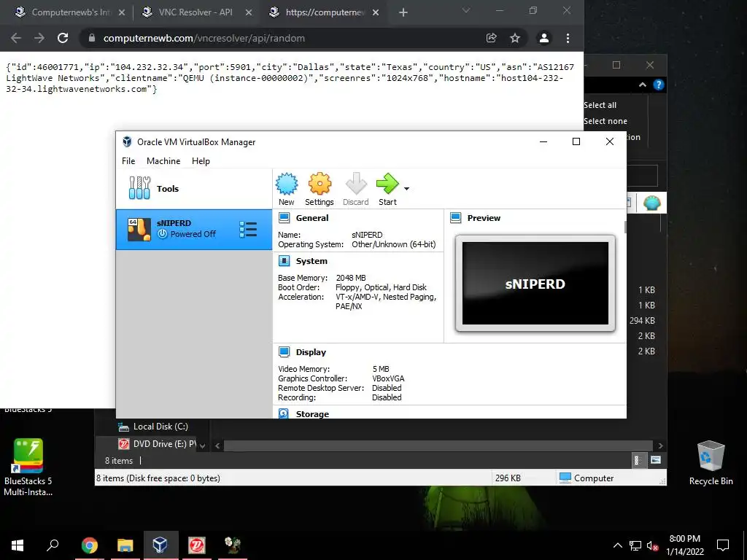Click the share page icon
Screen dimensions: 747x560
pyautogui.click(x=491, y=38)
